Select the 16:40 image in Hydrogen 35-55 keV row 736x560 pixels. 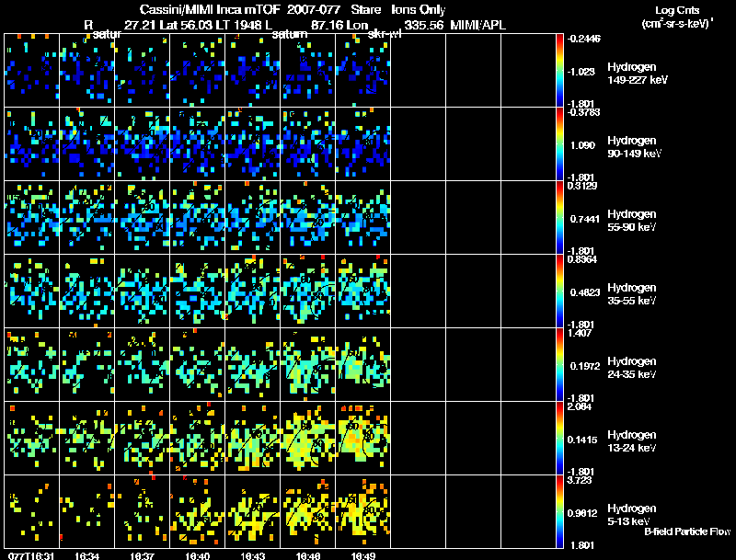(198, 291)
